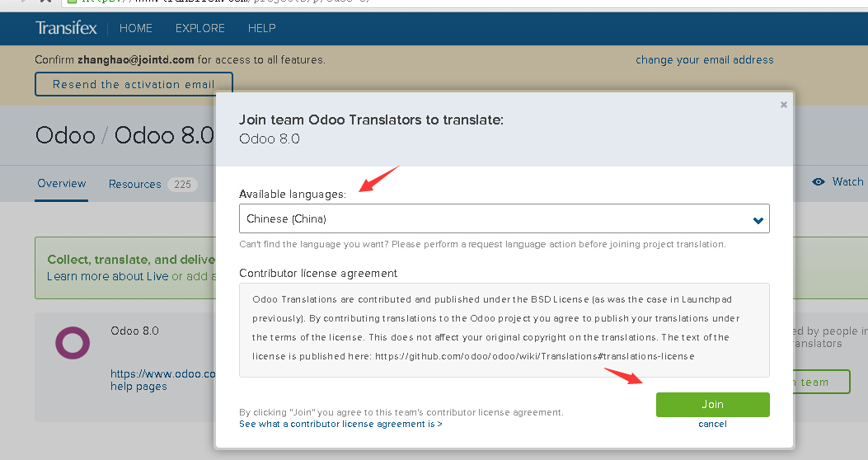
Task: Click the Transifex logo
Action: (66, 28)
